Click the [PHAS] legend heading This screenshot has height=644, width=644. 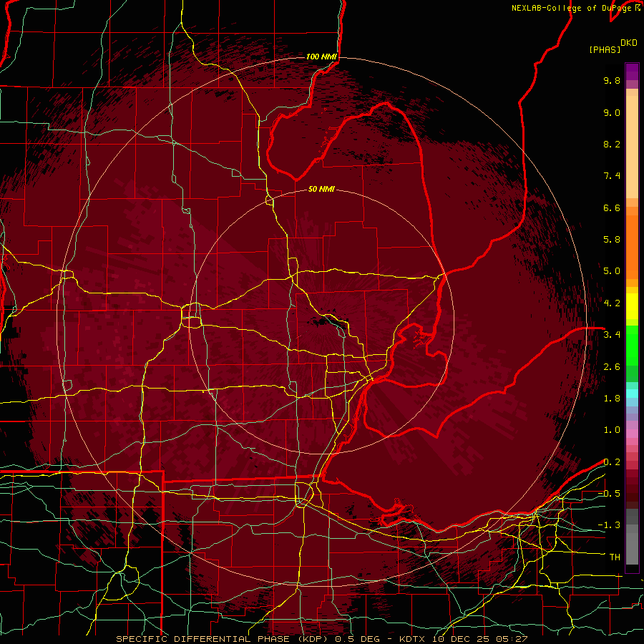[x=605, y=50]
